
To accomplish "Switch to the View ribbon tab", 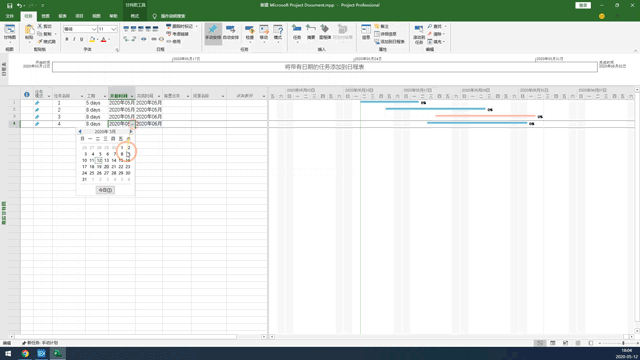I will pyautogui.click(x=96, y=16).
